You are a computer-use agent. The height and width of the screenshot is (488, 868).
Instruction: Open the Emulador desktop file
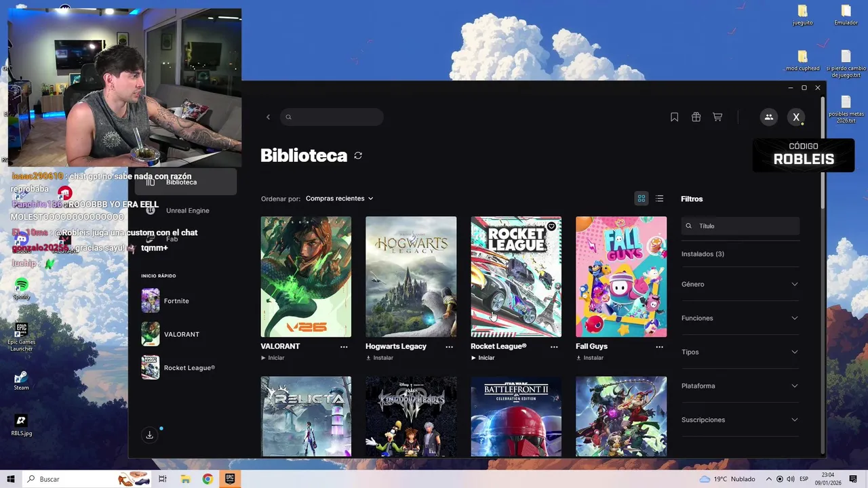coord(846,15)
